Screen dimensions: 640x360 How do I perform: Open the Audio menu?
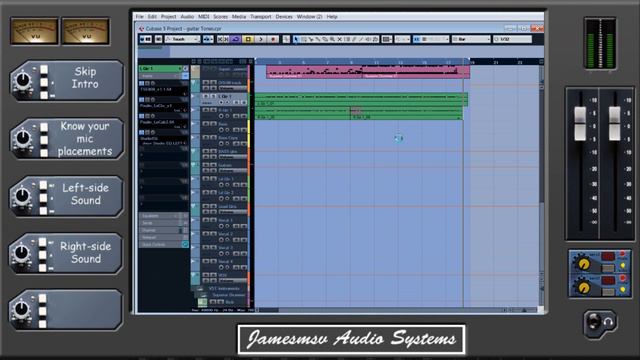coord(187,17)
